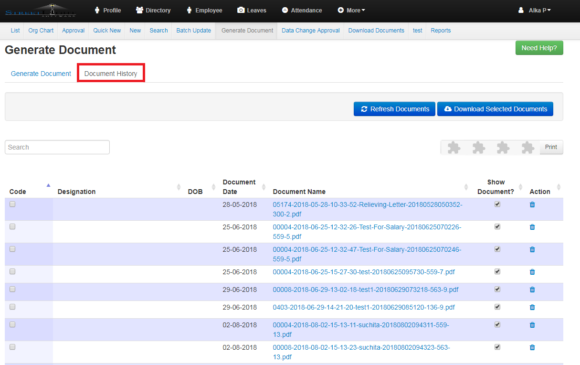This screenshot has height=365, width=580.
Task: Open the 00008 suchita pdf link
Action: click(361, 352)
